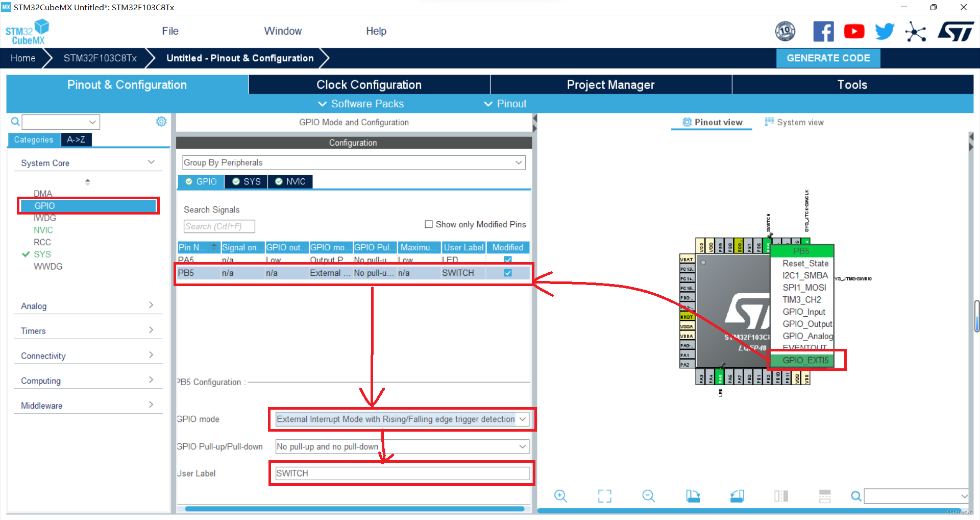Open the SYS configuration tab
Screen dimensions: 980x520
click(247, 182)
